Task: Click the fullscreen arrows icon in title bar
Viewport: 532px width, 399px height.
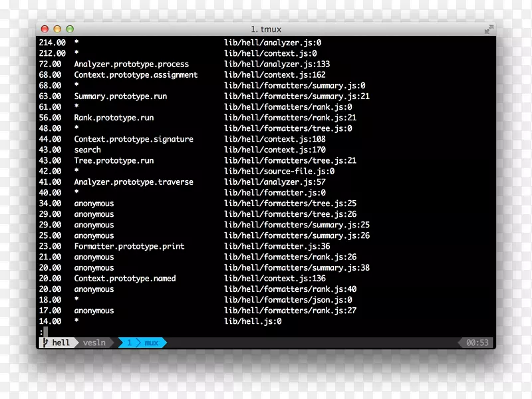Action: (x=489, y=29)
